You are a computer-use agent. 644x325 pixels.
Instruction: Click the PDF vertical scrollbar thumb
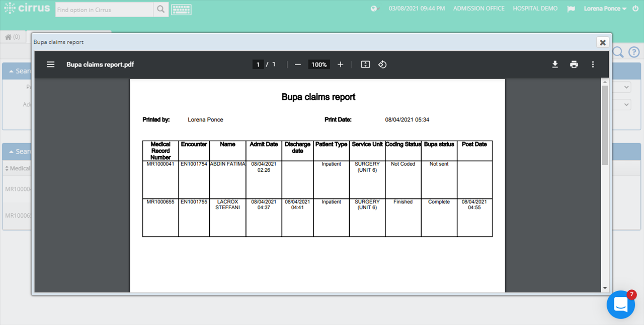click(605, 125)
